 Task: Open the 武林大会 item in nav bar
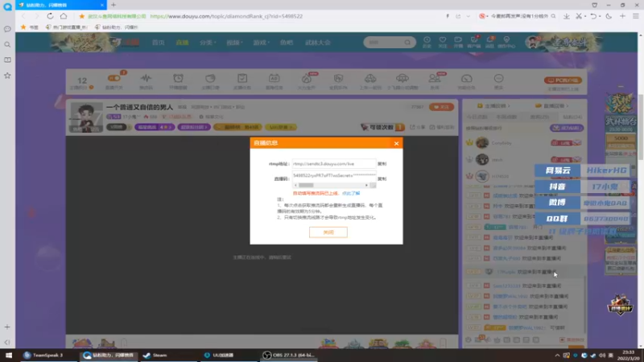point(317,43)
